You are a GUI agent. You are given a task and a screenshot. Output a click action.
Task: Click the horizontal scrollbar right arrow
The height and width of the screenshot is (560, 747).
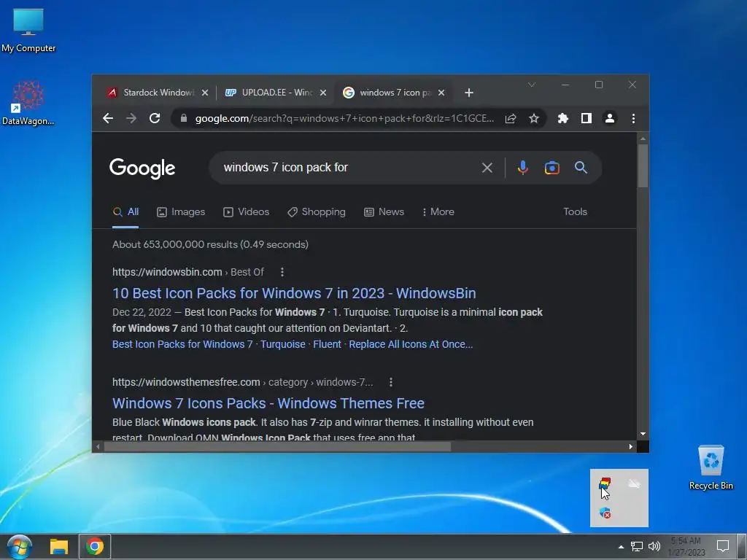(631, 447)
